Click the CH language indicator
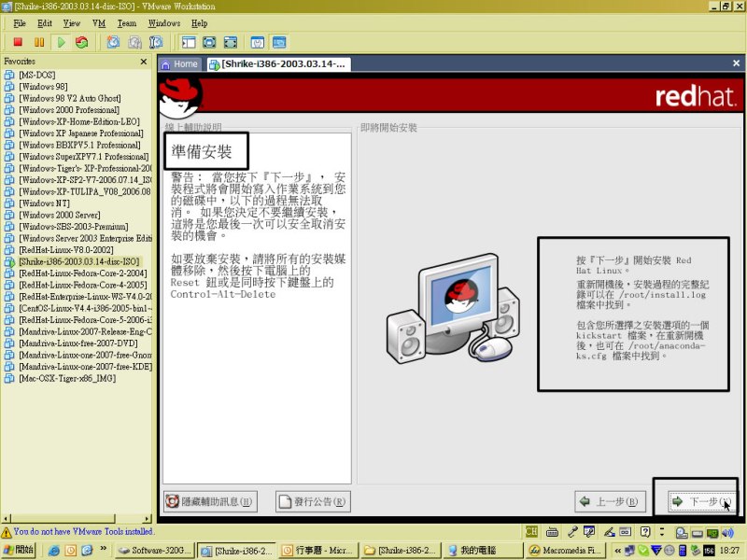Viewport: 747px width, 560px height. tap(531, 531)
